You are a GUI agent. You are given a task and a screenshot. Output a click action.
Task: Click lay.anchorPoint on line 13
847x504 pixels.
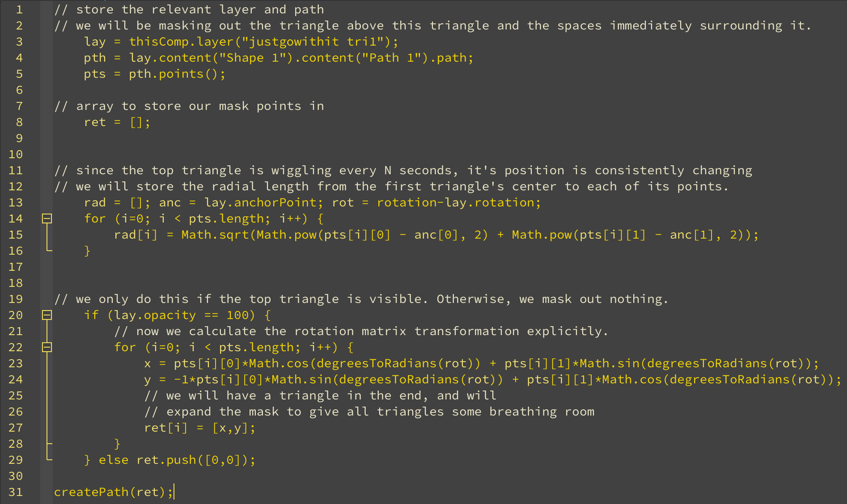point(260,202)
